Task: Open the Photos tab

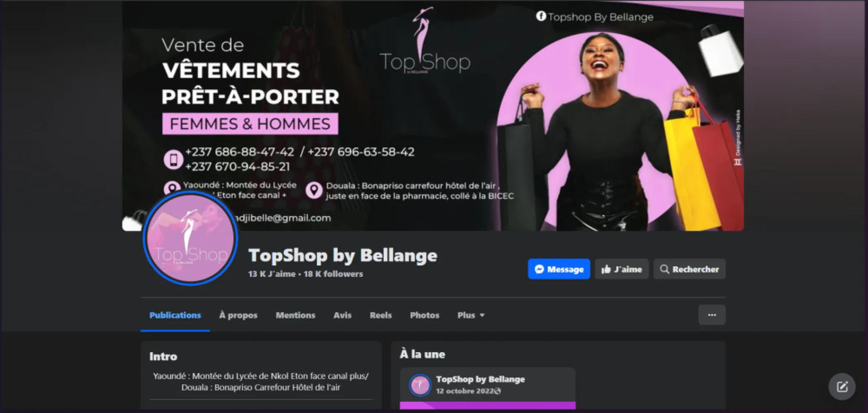Action: point(424,315)
